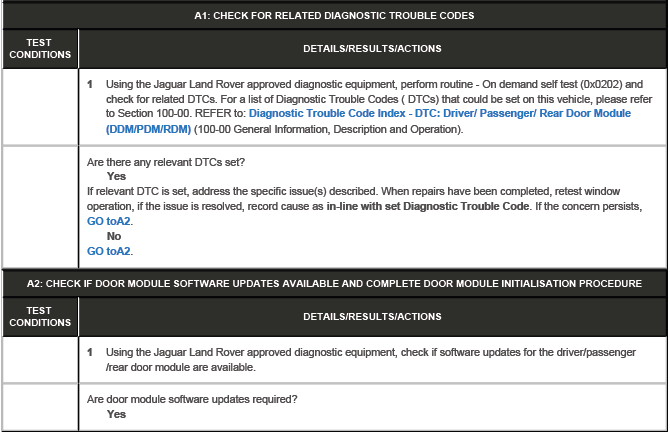Click step number 1 in the A1 table
Screen dimensions: 670x434
tap(90, 84)
